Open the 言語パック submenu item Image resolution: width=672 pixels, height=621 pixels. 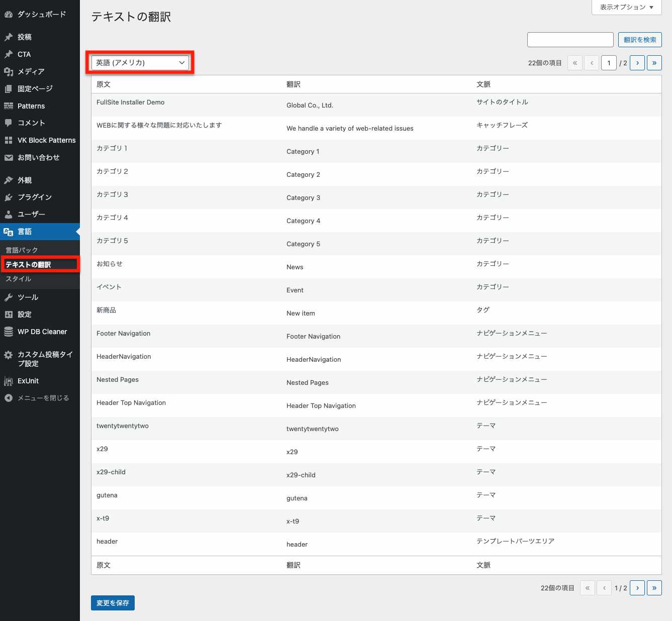click(x=22, y=250)
